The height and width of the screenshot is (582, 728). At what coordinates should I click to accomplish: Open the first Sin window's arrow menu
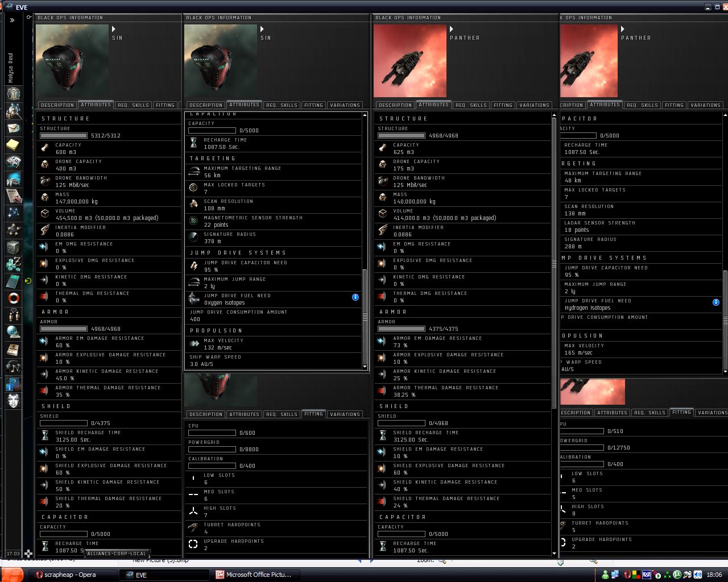[x=114, y=28]
